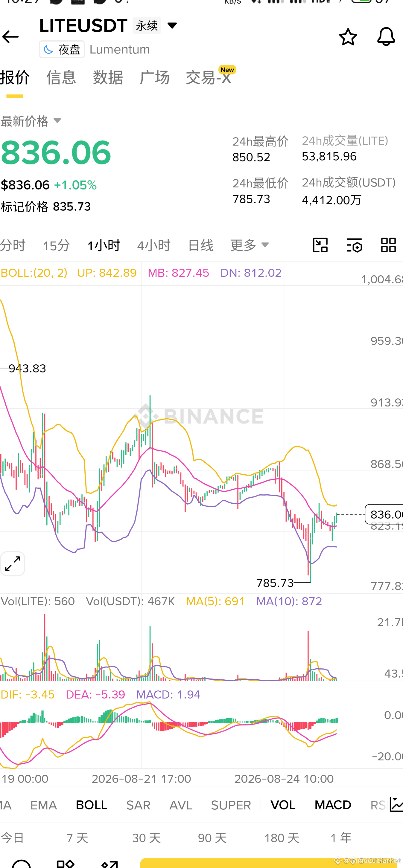The width and height of the screenshot is (403, 868).
Task: Tap DIF: -3.45 MACD label
Action: coord(27,694)
